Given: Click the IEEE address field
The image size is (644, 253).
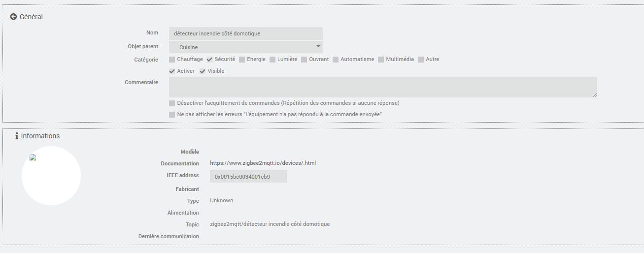Looking at the screenshot, I should pos(248,176).
